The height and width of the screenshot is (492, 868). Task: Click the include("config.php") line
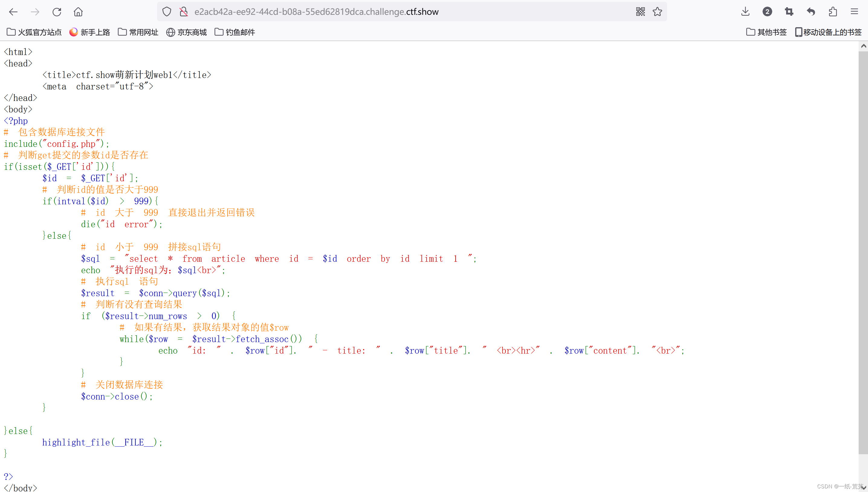(x=57, y=144)
